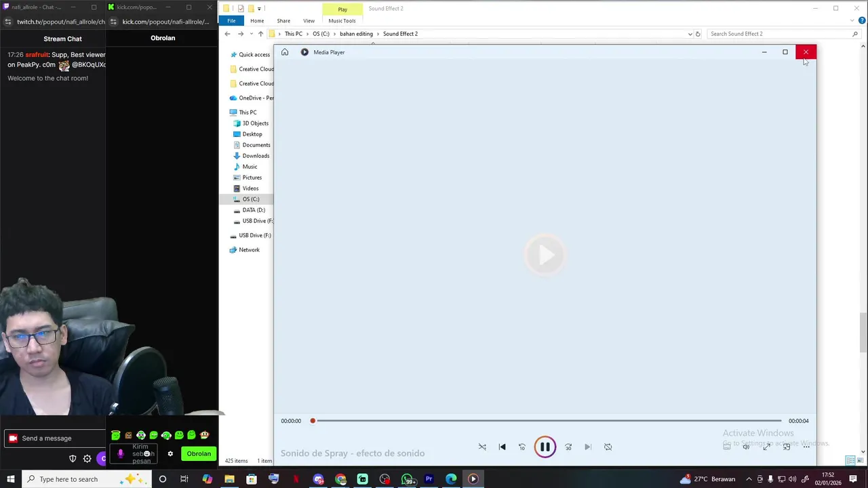Viewport: 868px width, 488px height.
Task: Go up one folder level
Action: click(261, 34)
